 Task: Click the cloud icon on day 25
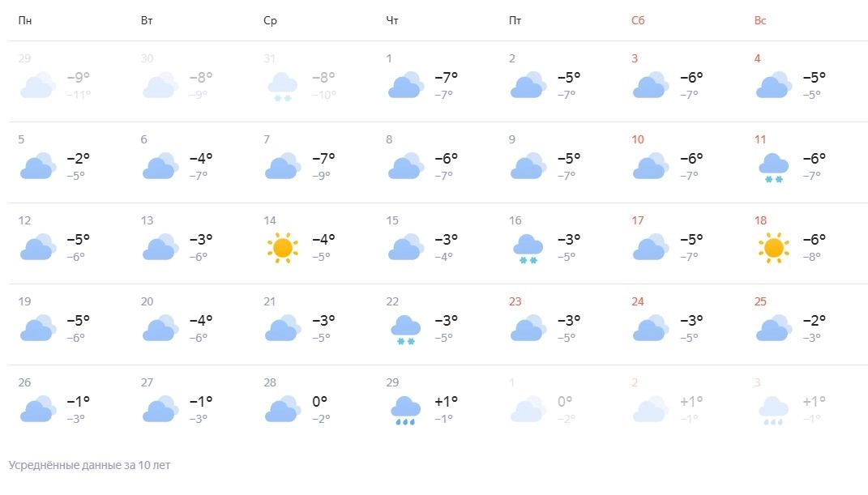(772, 329)
